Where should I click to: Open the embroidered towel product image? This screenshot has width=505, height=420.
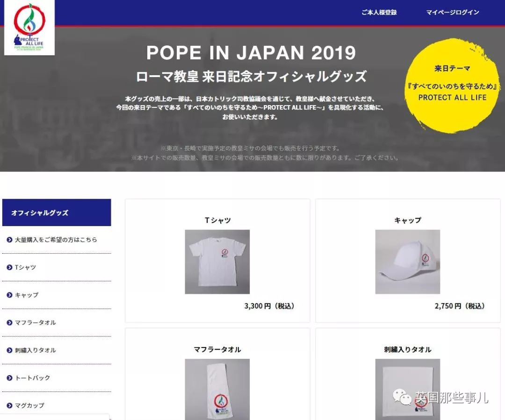click(407, 389)
